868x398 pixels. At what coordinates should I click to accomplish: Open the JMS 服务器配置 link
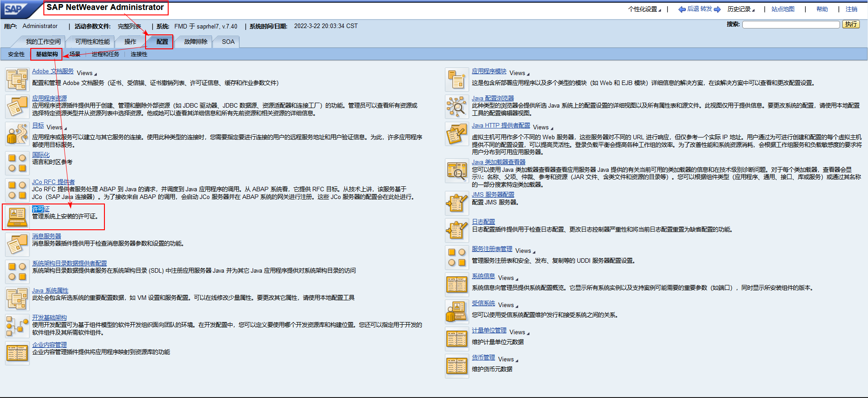tap(493, 194)
